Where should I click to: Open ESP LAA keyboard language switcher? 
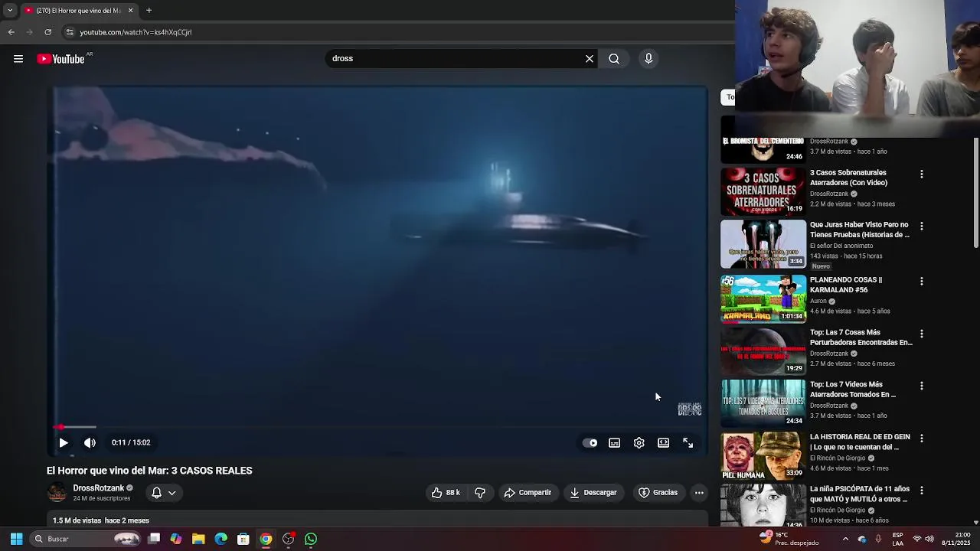897,539
